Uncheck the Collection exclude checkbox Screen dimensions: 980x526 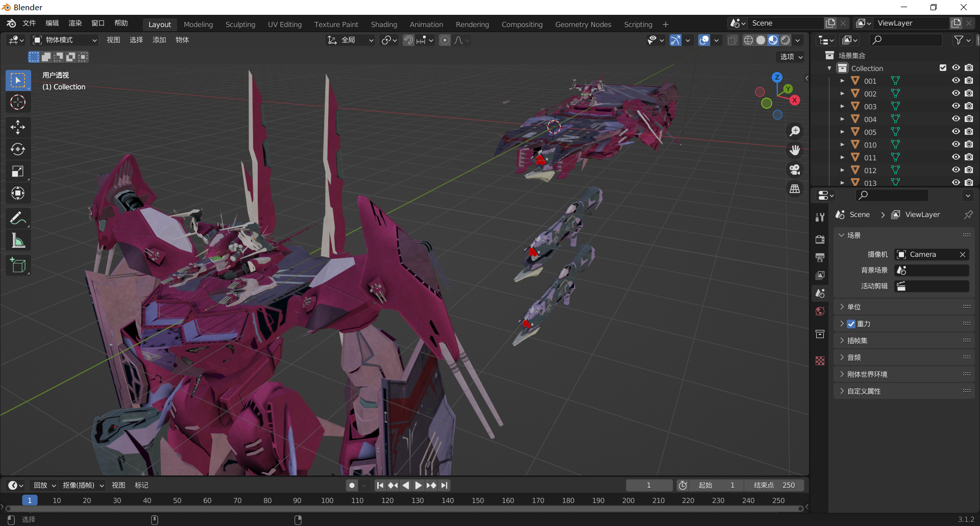point(943,68)
